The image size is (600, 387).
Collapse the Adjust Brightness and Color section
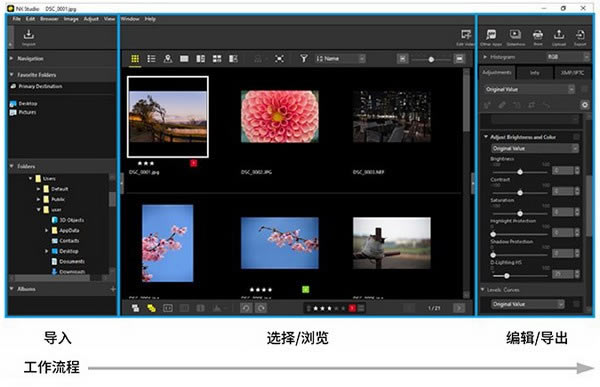click(x=486, y=137)
